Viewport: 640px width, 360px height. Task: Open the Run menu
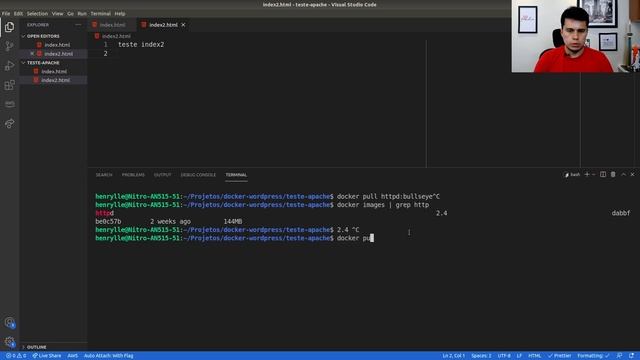(x=82, y=13)
